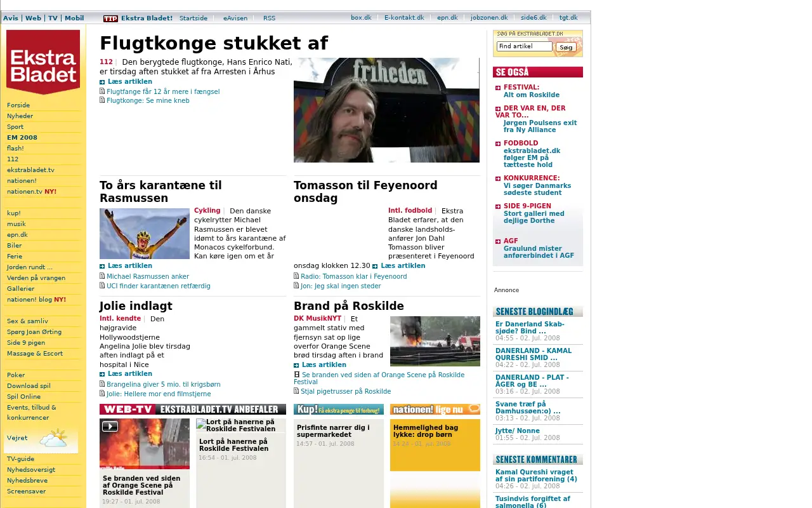The width and height of the screenshot is (812, 508).
Task: Open the RSS link in top navigation
Action: click(270, 18)
